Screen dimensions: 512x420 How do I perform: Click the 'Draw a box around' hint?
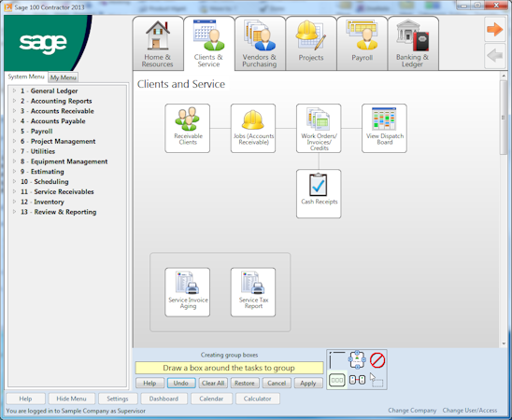(229, 368)
